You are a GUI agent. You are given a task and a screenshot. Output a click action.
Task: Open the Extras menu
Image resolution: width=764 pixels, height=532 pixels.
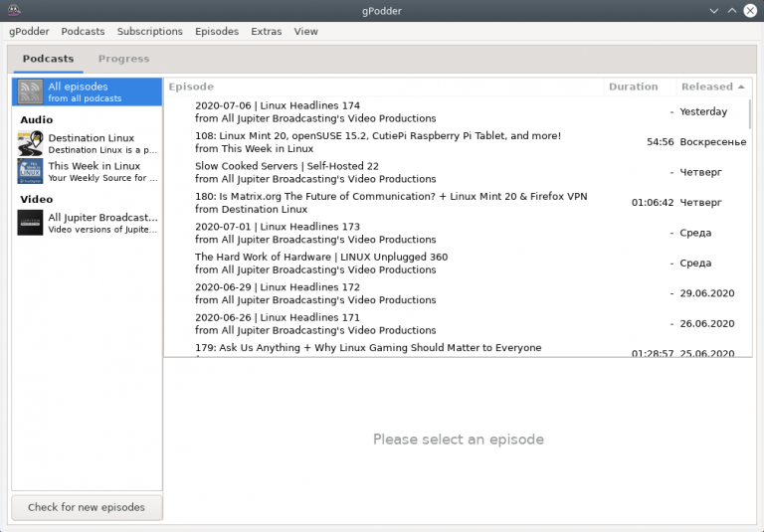266,31
